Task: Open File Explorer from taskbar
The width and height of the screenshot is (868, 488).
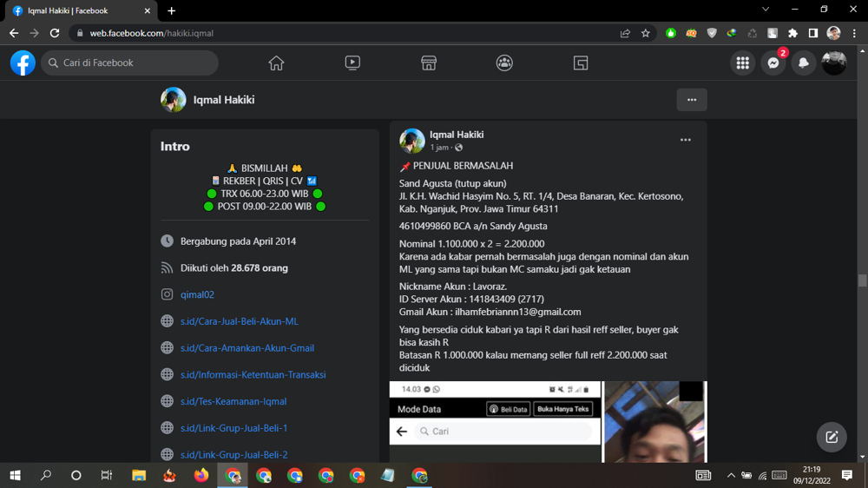Action: click(138, 475)
